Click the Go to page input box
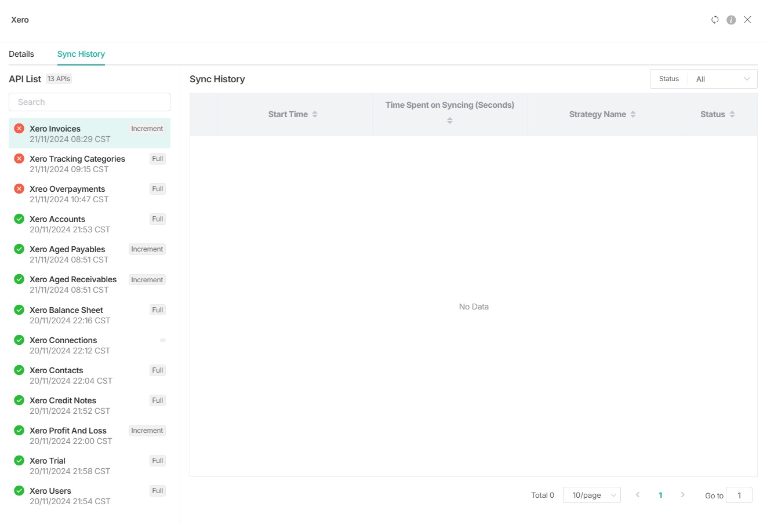The height and width of the screenshot is (532, 767). click(x=739, y=495)
